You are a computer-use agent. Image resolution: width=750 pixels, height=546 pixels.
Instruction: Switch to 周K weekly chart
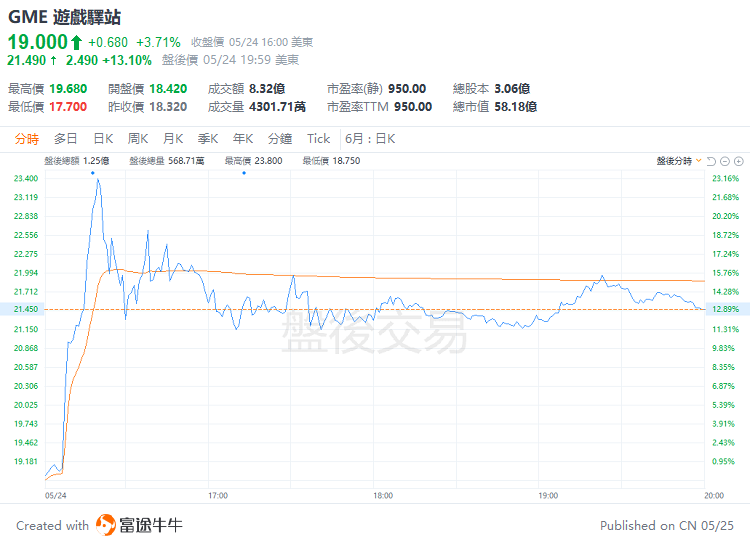138,139
